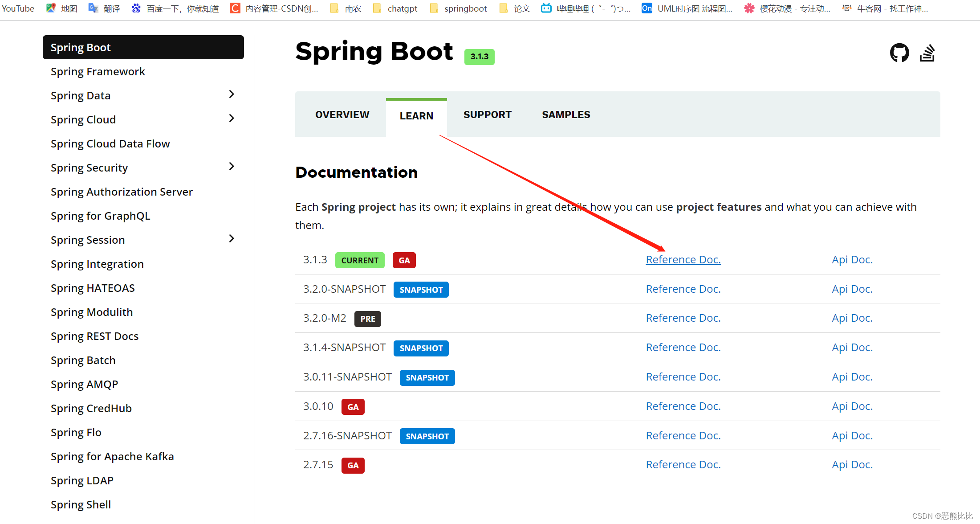Image resolution: width=980 pixels, height=524 pixels.
Task: Open Reference Doc for 3.2.0-SNAPSHOT
Action: point(683,289)
